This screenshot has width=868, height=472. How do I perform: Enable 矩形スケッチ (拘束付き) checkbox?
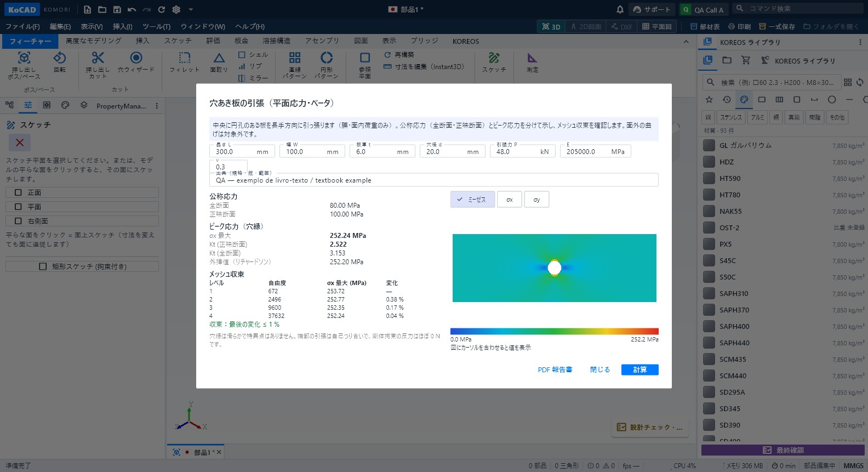coord(43,266)
